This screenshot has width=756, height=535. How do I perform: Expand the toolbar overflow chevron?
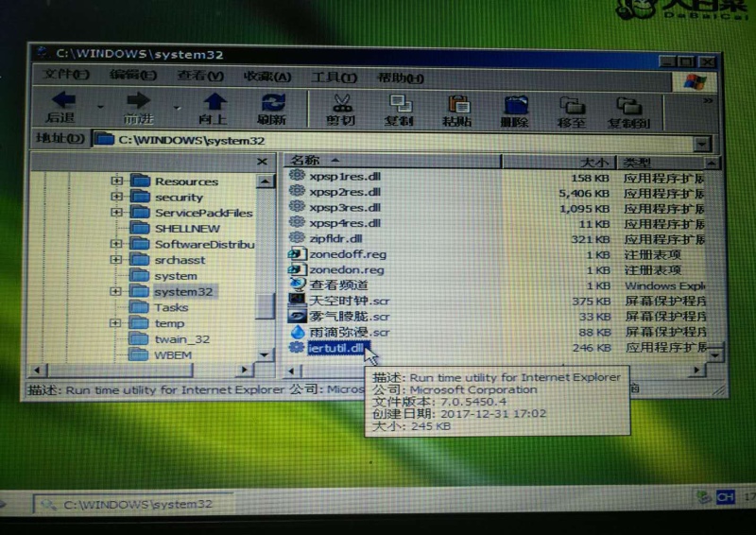tap(707, 101)
